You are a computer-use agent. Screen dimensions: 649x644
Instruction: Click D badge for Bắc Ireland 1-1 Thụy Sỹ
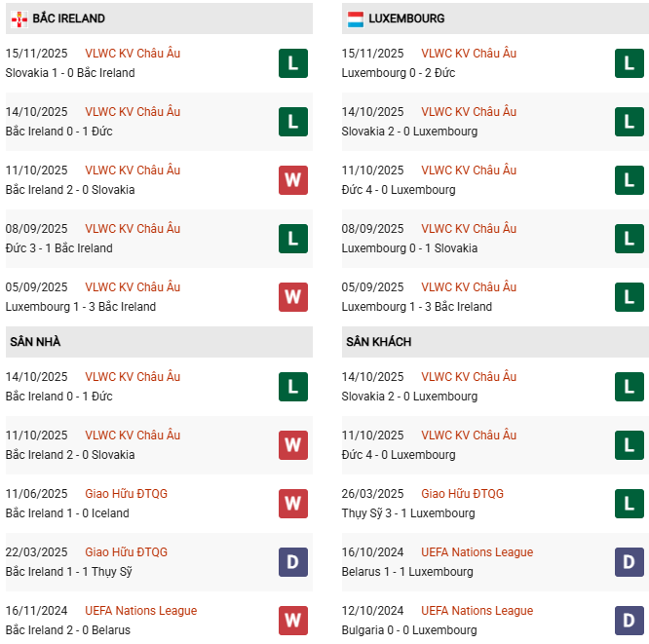coord(293,562)
